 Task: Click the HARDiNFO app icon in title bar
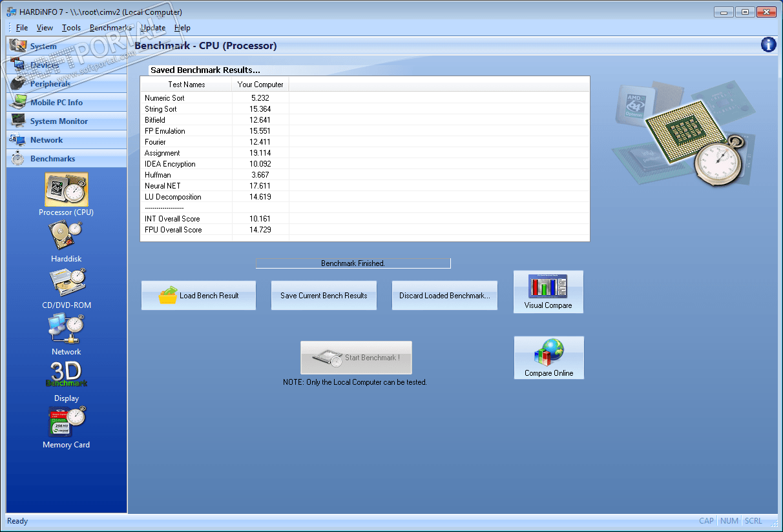click(x=11, y=12)
